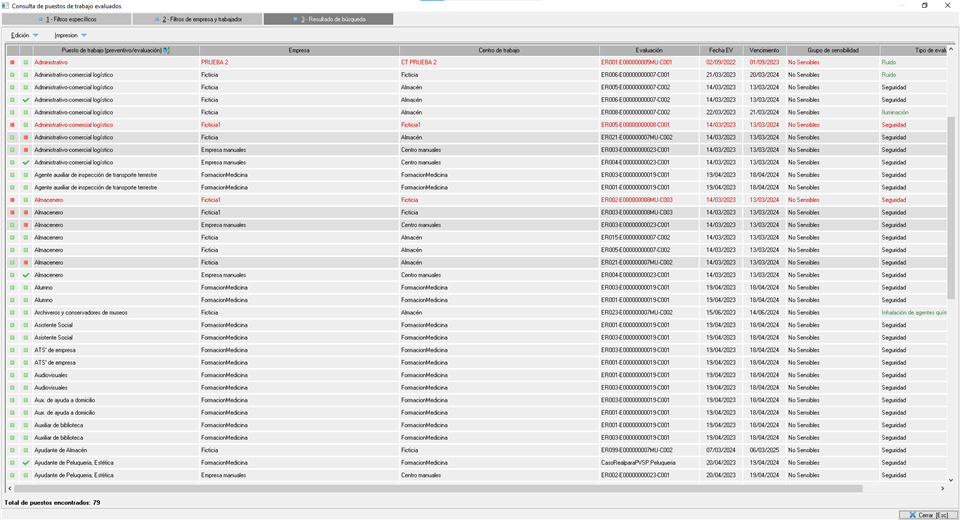Viewport: 960px width, 520px height.
Task: Click the green checkmark in the Almacenero Empresa manuales row
Action: click(26, 275)
